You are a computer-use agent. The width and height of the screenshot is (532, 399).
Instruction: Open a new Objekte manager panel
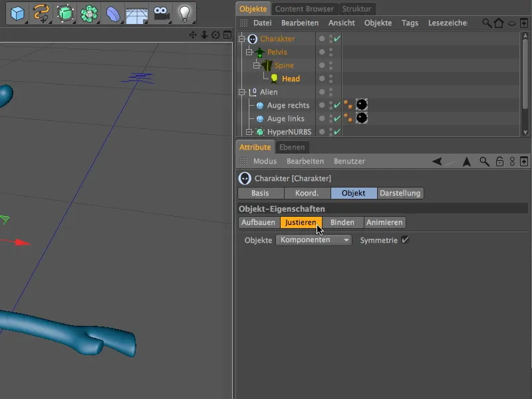tap(524, 23)
